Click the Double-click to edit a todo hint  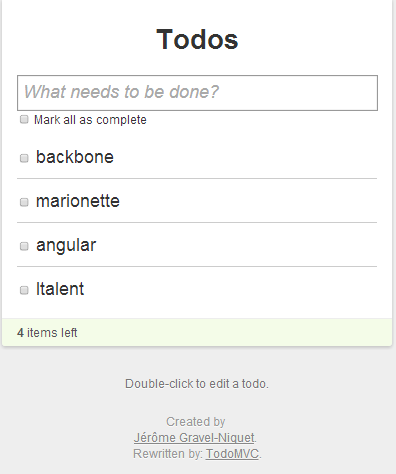[197, 384]
